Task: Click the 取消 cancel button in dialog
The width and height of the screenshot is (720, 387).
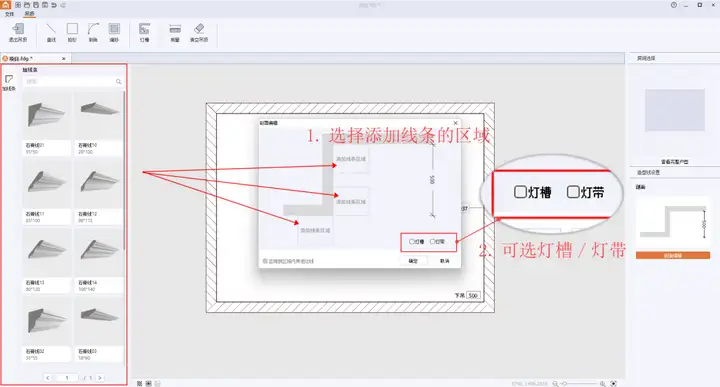Action: point(444,261)
